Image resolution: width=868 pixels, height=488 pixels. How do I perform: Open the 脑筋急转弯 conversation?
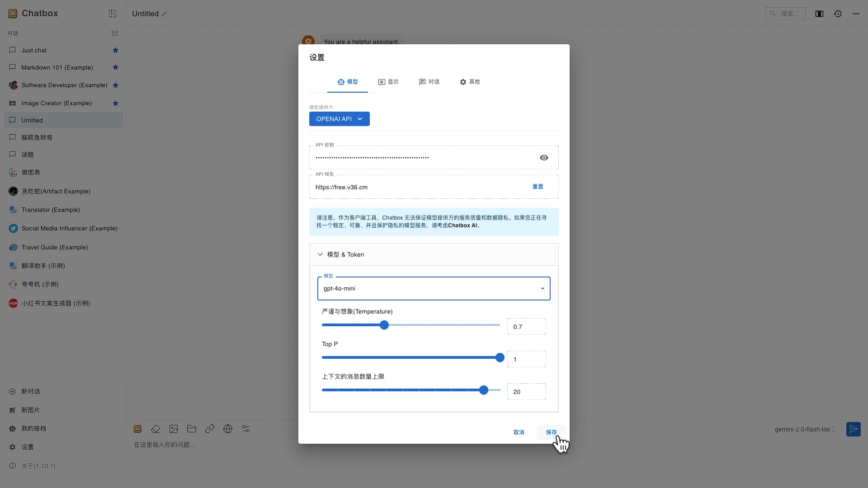tap(64, 137)
